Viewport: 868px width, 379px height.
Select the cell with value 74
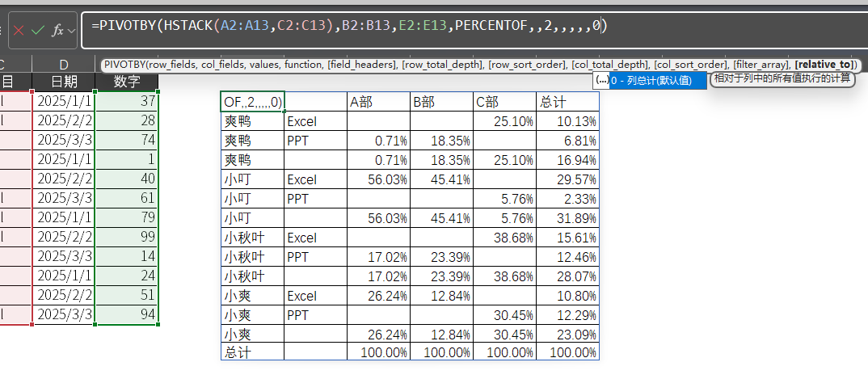click(x=128, y=140)
